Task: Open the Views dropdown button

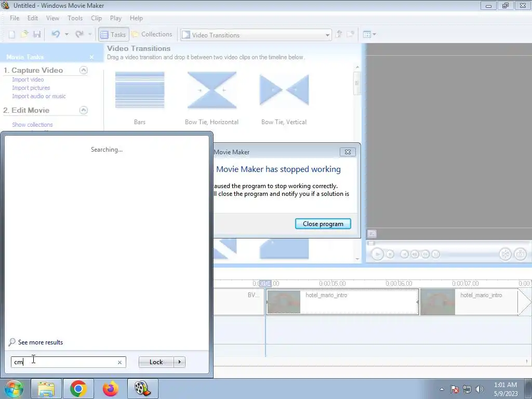Action: (x=369, y=34)
